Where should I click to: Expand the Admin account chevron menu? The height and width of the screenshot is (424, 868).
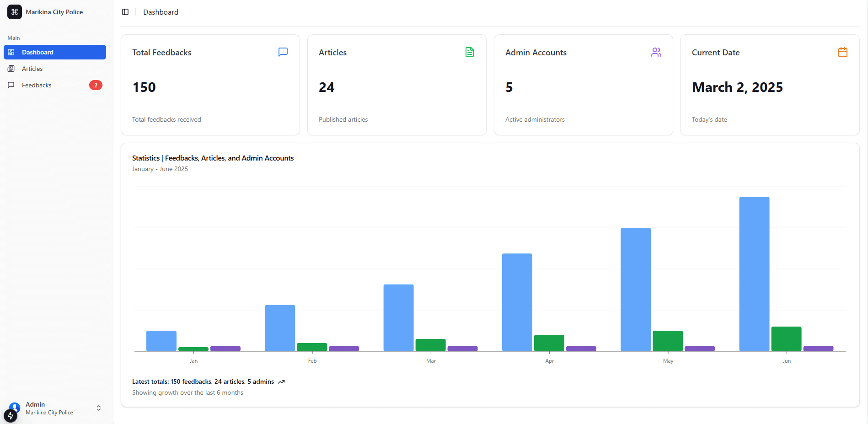(x=99, y=408)
